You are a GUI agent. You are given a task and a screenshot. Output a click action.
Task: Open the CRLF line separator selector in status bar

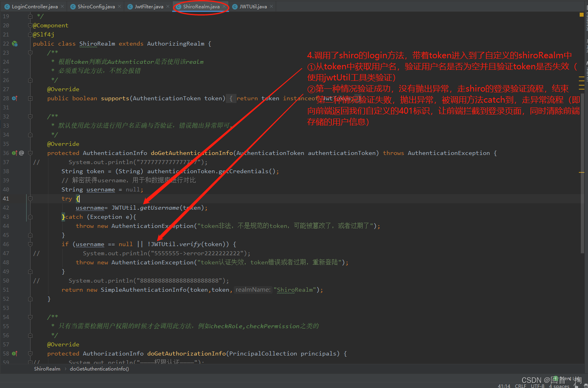(521, 386)
